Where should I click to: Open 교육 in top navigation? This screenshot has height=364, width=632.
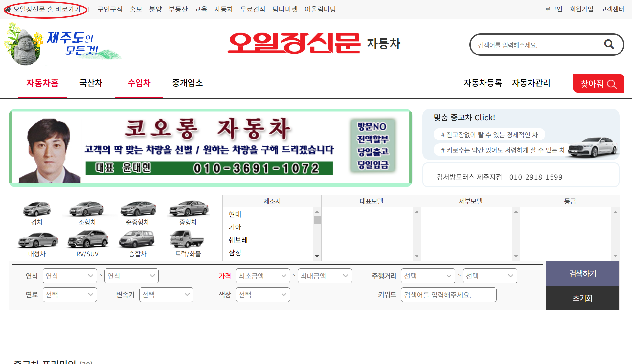coord(201,9)
